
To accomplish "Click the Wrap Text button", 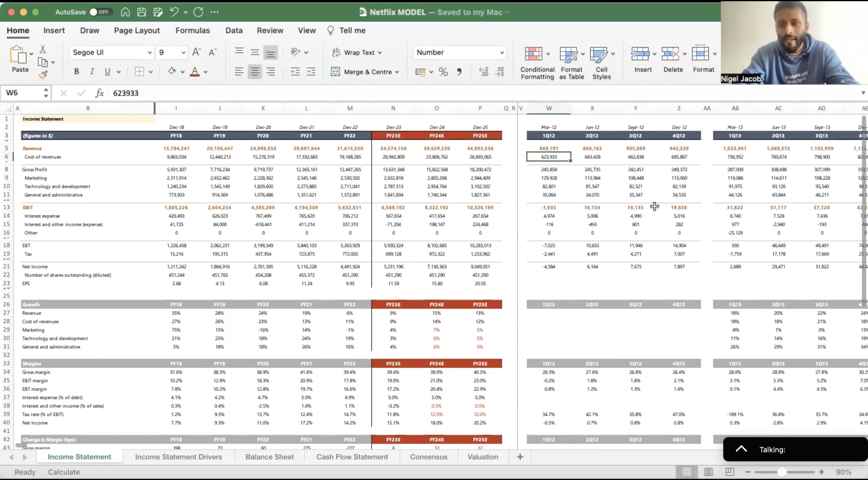I will coord(353,52).
